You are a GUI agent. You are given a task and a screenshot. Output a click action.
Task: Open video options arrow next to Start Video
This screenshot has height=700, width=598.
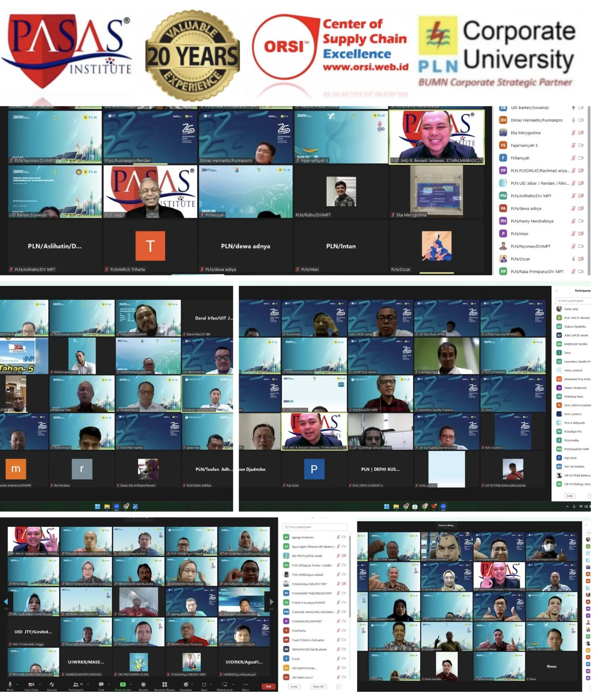pos(40,685)
